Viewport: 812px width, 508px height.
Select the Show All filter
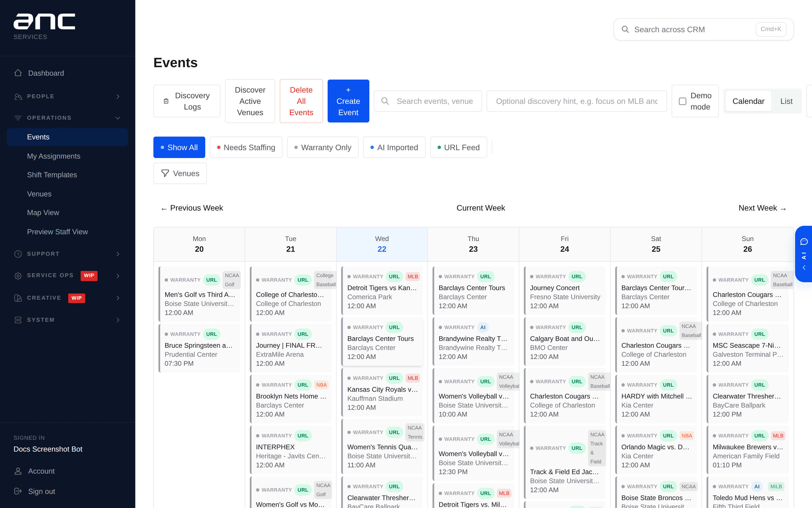179,147
